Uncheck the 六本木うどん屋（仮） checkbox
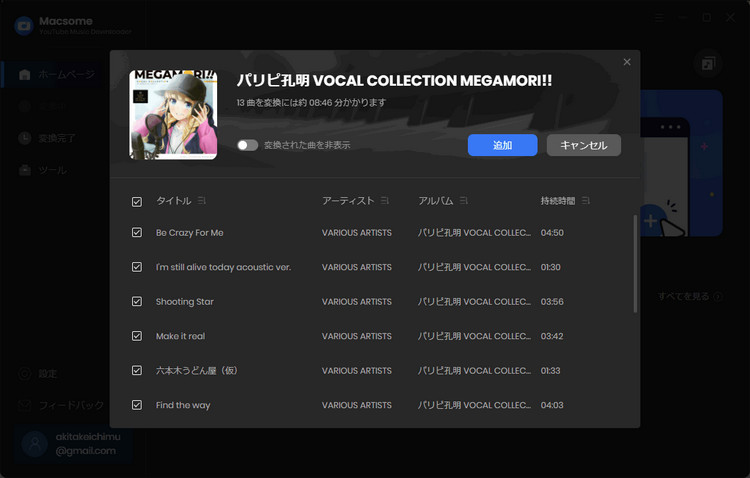Image resolution: width=750 pixels, height=478 pixels. (x=137, y=370)
